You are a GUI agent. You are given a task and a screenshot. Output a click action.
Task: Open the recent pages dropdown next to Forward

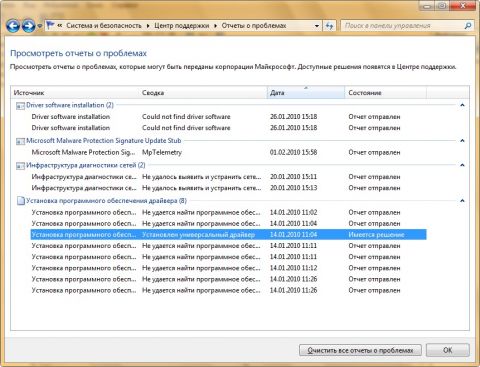40,26
